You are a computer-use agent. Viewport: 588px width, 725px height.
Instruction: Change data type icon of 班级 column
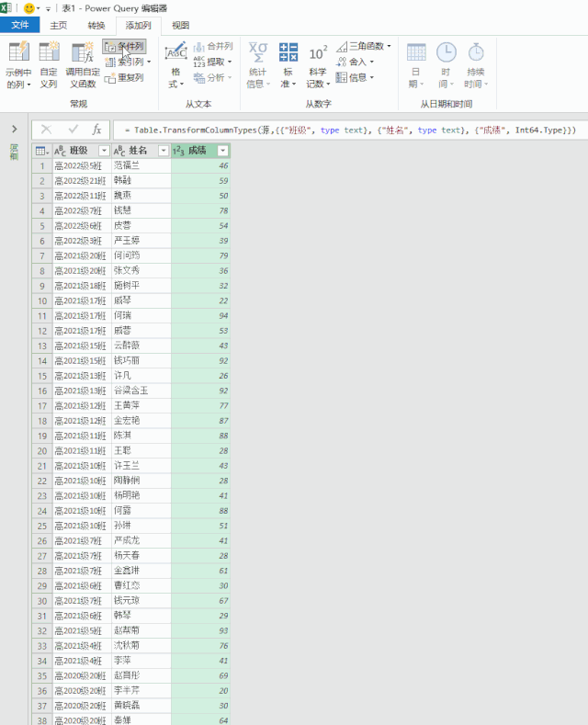[x=60, y=151]
